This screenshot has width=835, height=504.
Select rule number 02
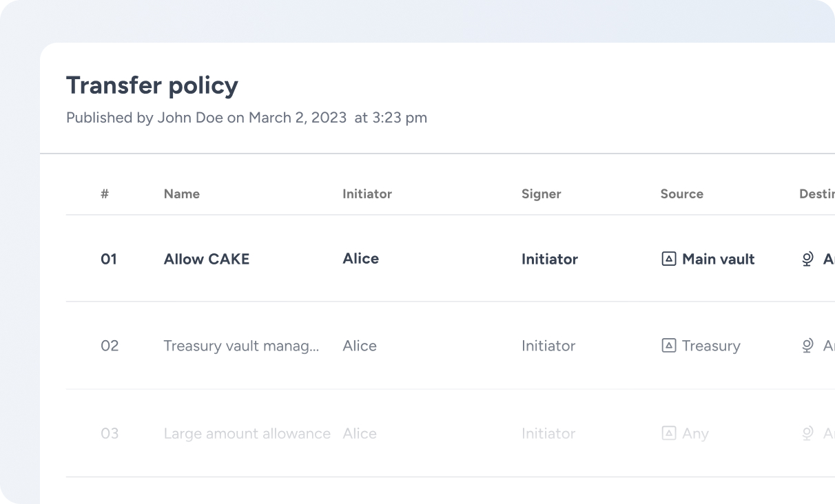click(110, 346)
